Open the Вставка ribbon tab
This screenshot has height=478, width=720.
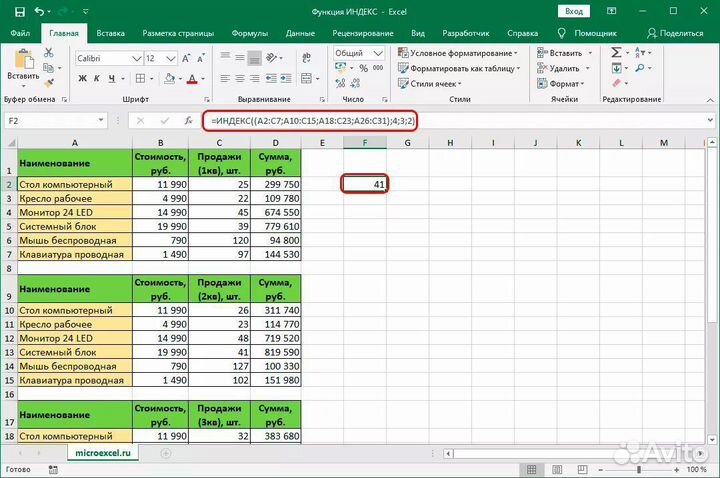tap(111, 33)
